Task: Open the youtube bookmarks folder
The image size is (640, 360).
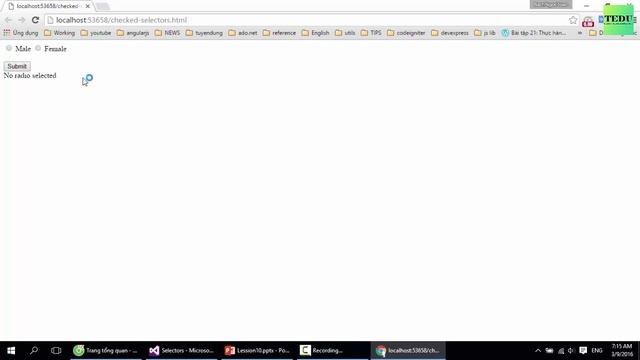Action: 96,33
